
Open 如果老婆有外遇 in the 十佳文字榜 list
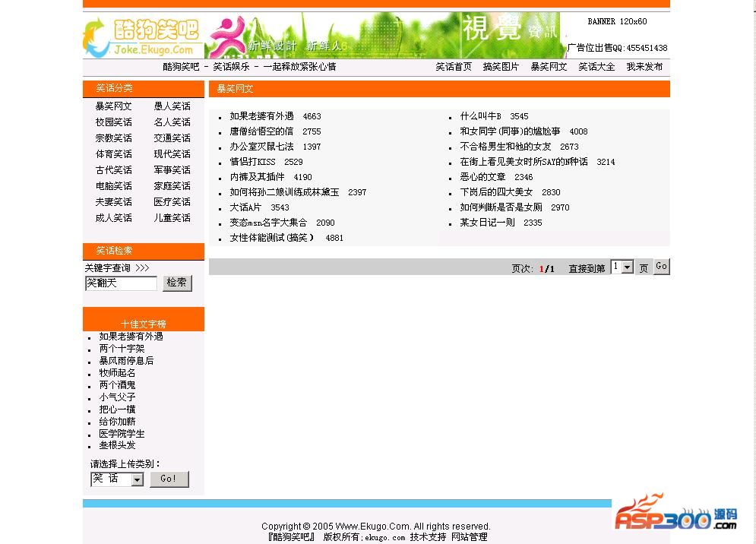click(x=131, y=337)
